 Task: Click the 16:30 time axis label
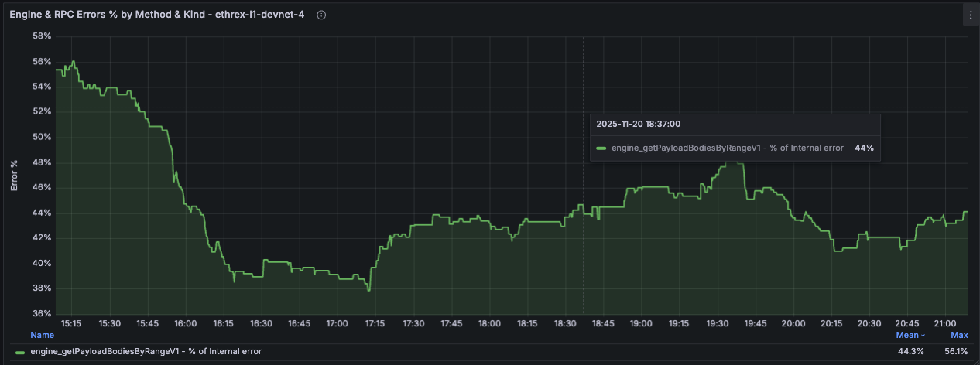tap(261, 323)
